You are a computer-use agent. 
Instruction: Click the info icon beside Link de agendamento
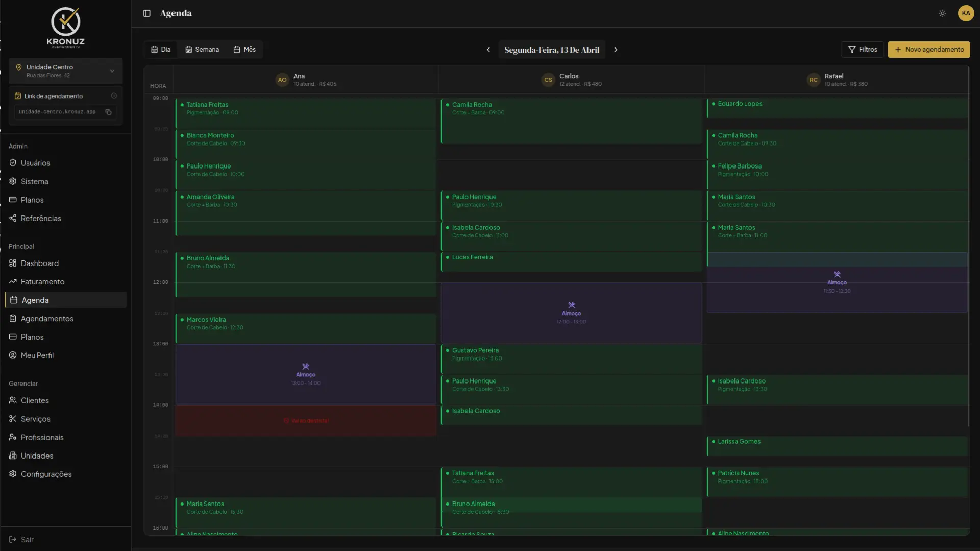tap(114, 96)
